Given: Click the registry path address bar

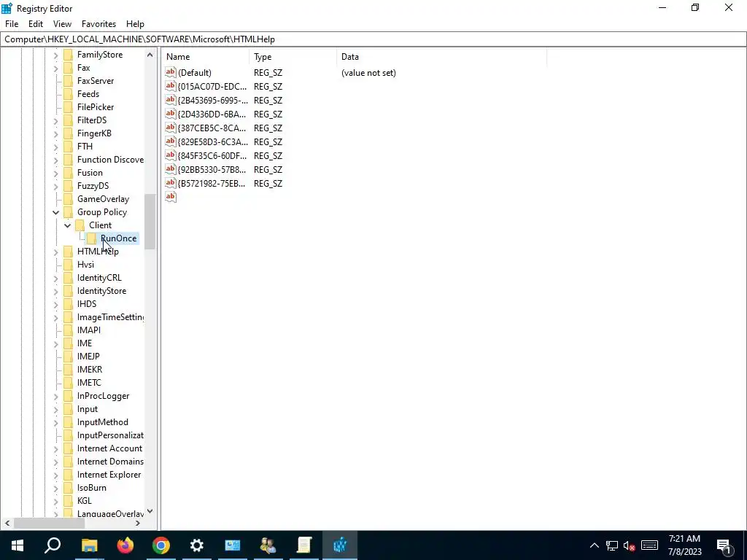Looking at the screenshot, I should tap(373, 39).
